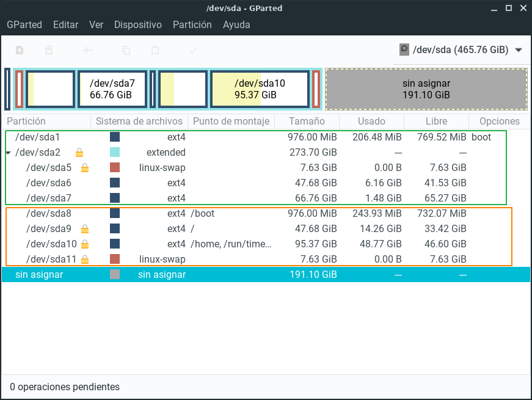This screenshot has height=400, width=532.
Task: Click the Apply operations checkmark icon
Action: coord(194,50)
